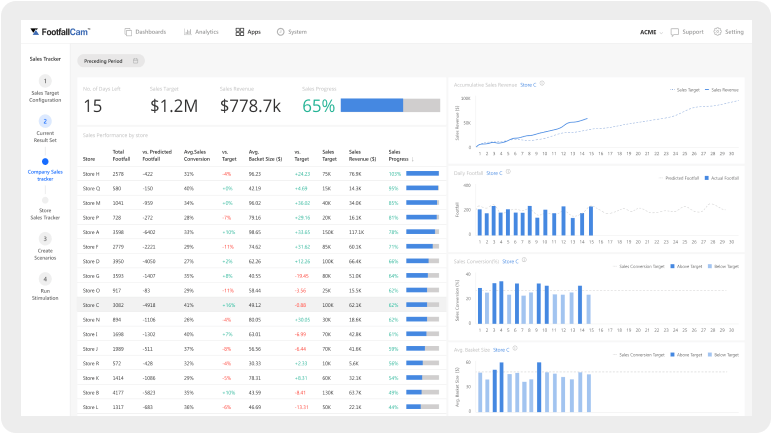
Task: Click the Setting gear icon
Action: click(x=717, y=32)
